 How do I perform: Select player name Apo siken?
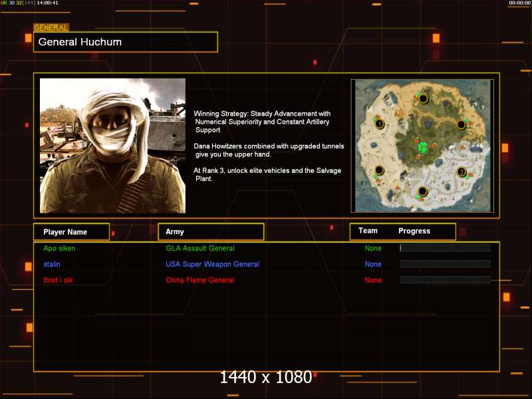(x=59, y=248)
